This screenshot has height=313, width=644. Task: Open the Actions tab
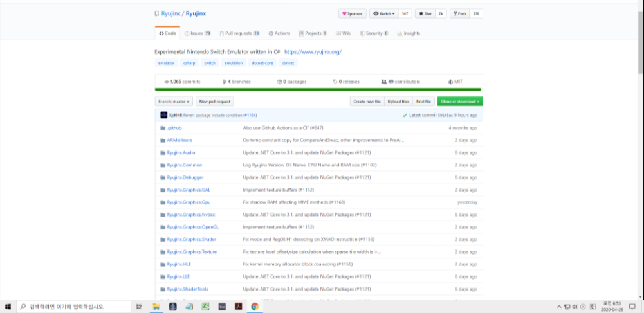pos(279,33)
